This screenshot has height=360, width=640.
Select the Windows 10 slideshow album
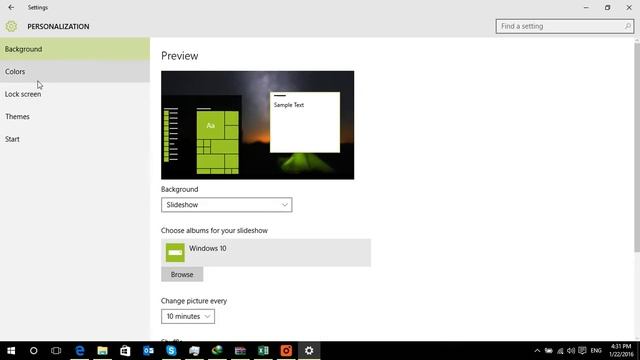[266, 253]
